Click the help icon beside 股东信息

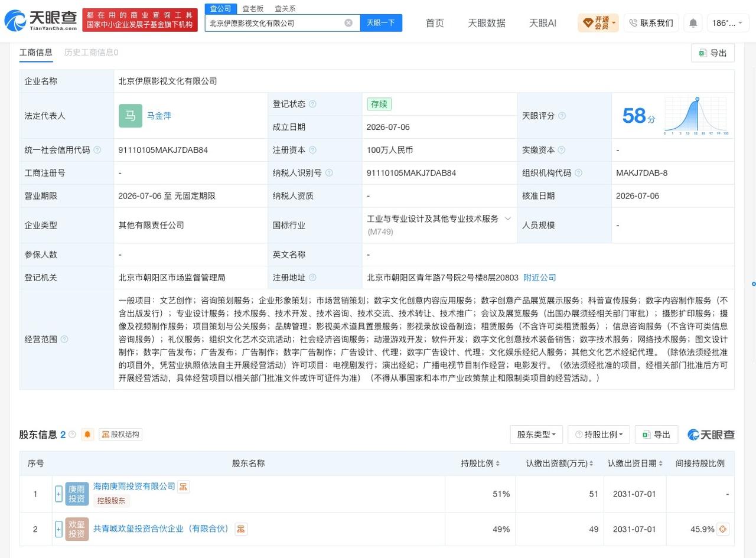point(72,435)
